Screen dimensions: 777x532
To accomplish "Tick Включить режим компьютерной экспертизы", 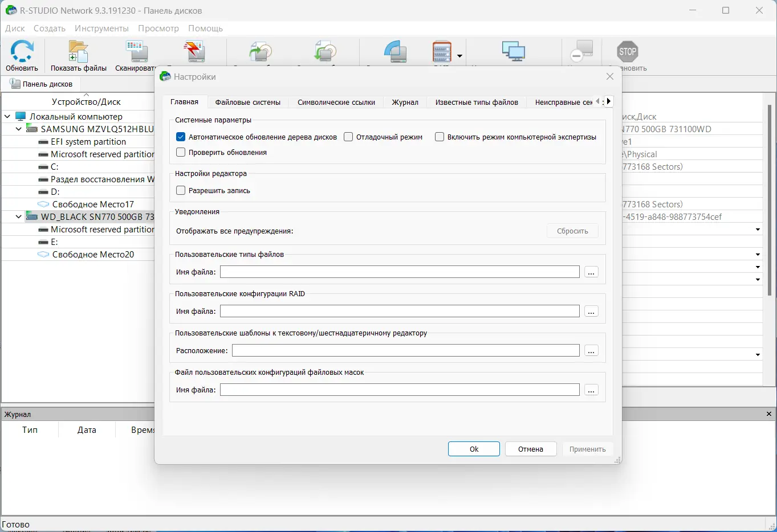I will tap(440, 137).
